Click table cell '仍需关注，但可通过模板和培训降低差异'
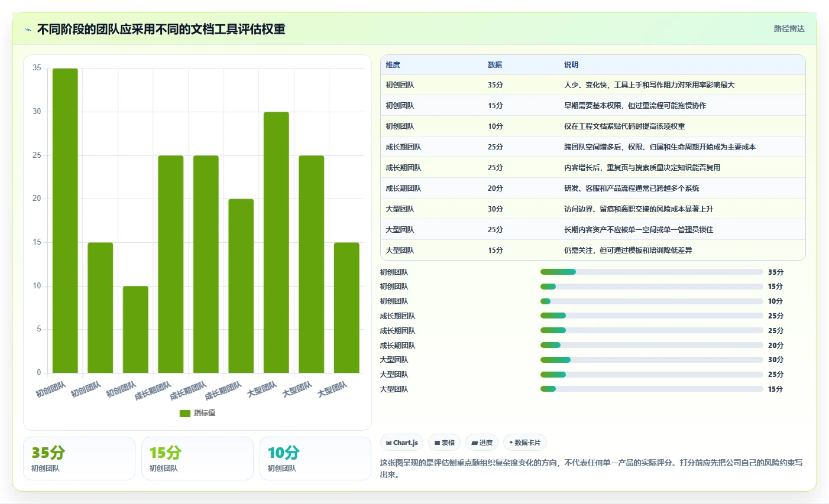 tap(628, 251)
